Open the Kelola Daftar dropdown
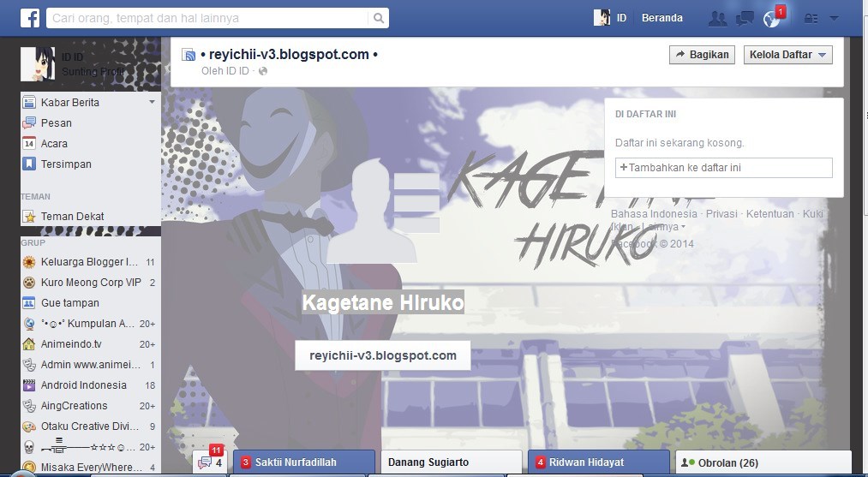 [x=787, y=55]
